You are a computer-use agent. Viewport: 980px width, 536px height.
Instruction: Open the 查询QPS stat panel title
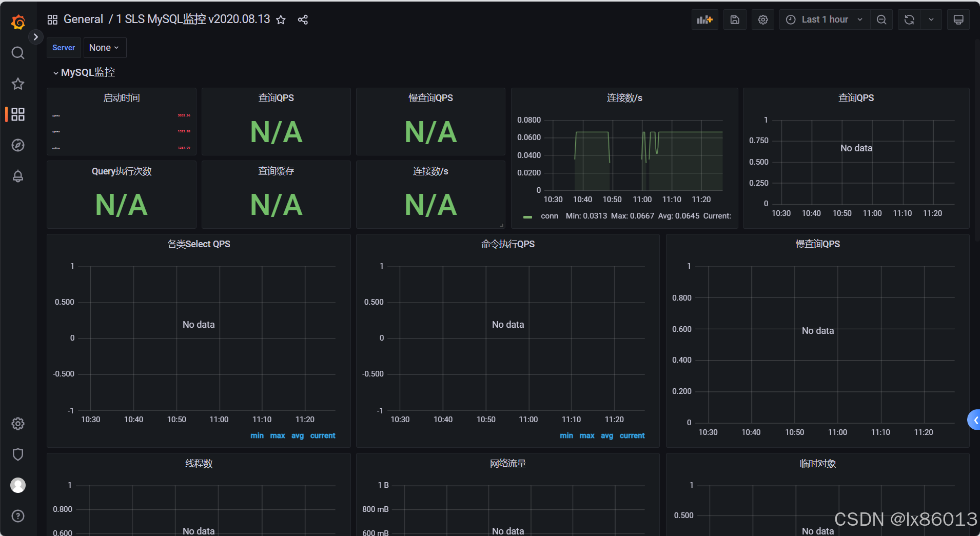click(276, 97)
